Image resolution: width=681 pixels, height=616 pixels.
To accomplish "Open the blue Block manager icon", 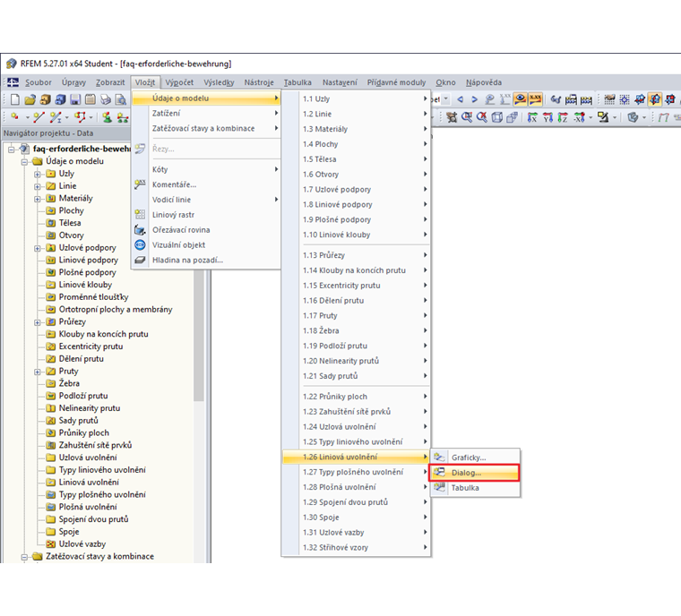I will click(x=60, y=99).
